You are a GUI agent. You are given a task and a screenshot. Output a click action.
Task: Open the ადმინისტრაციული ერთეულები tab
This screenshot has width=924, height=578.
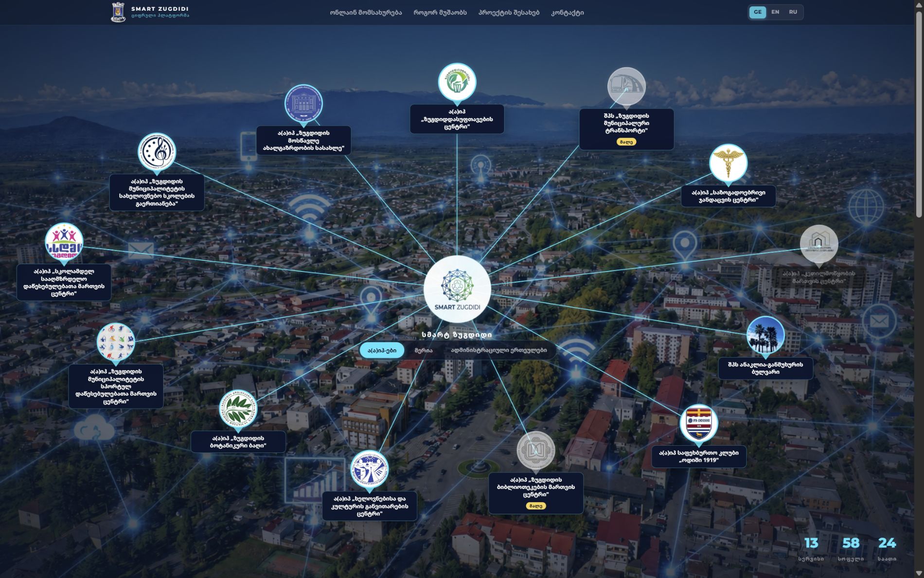(498, 350)
